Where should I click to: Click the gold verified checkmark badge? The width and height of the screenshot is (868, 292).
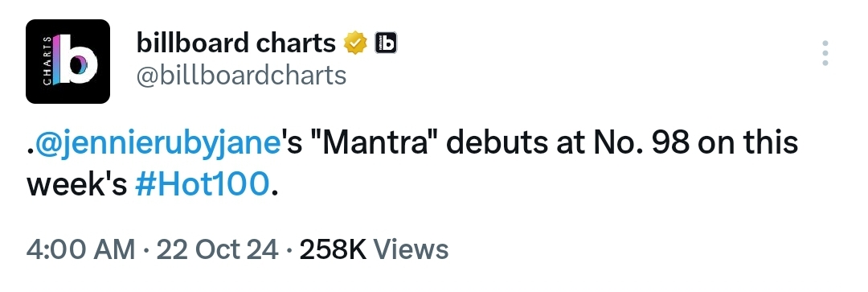[x=356, y=43]
